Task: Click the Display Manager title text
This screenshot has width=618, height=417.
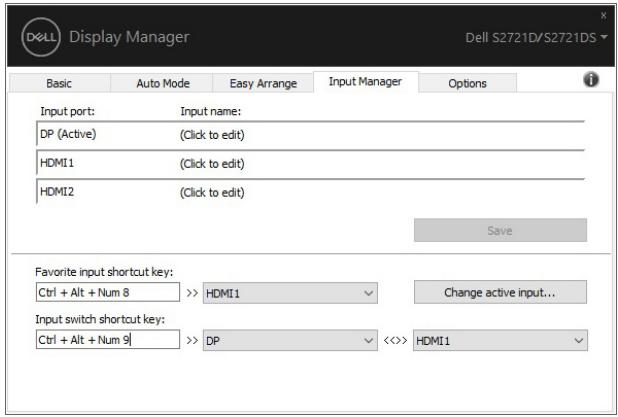Action: (129, 37)
